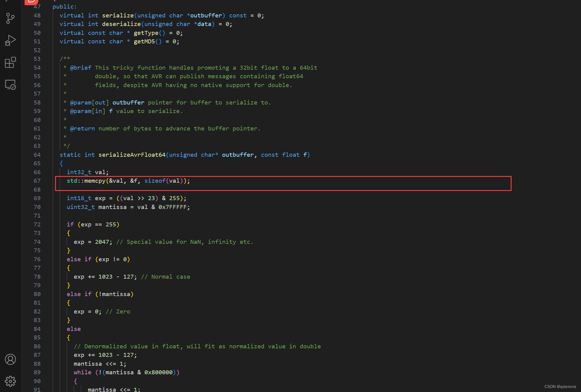The image size is (581, 392).
Task: Open the Run and Debug view
Action: 10,40
